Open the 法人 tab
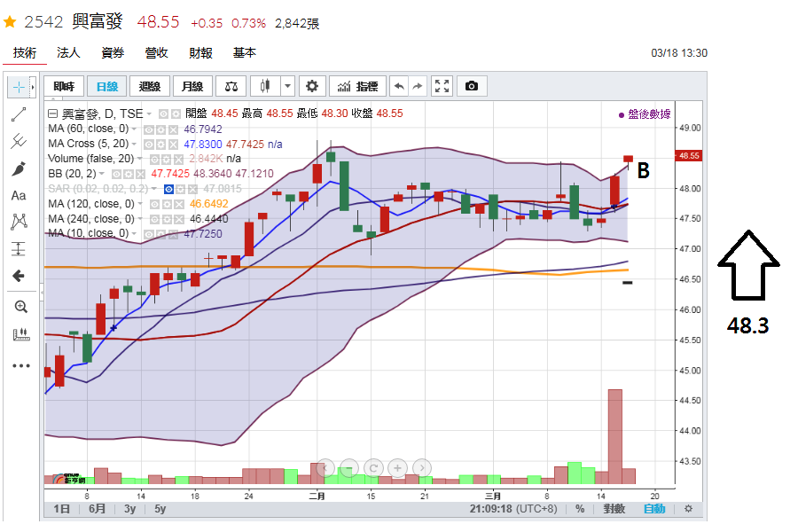The width and height of the screenshot is (798, 532). [68, 53]
